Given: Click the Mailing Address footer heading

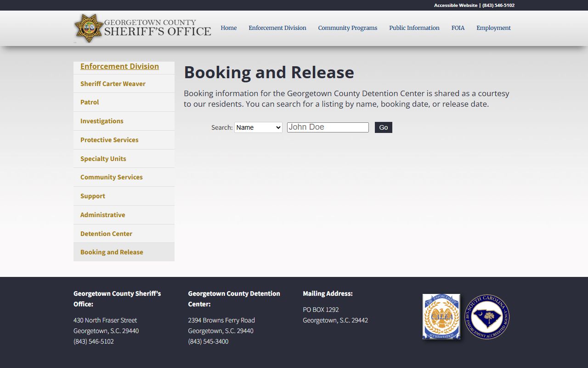Looking at the screenshot, I should click(328, 293).
